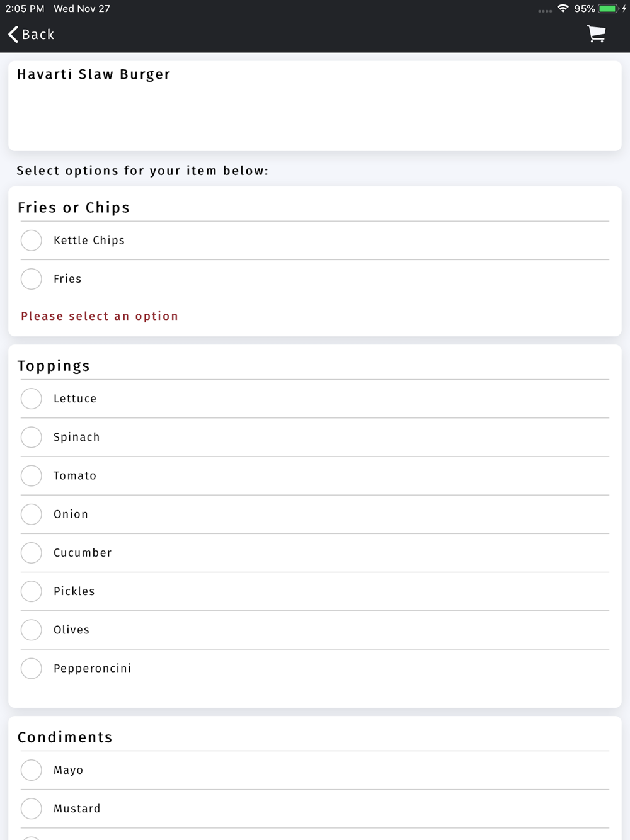Tap the Condiments section header
630x840 pixels.
tap(65, 737)
